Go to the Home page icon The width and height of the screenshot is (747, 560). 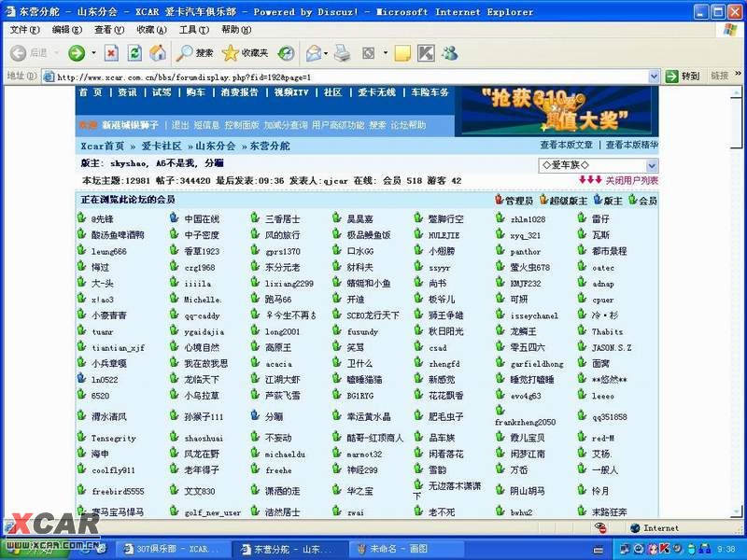(158, 53)
